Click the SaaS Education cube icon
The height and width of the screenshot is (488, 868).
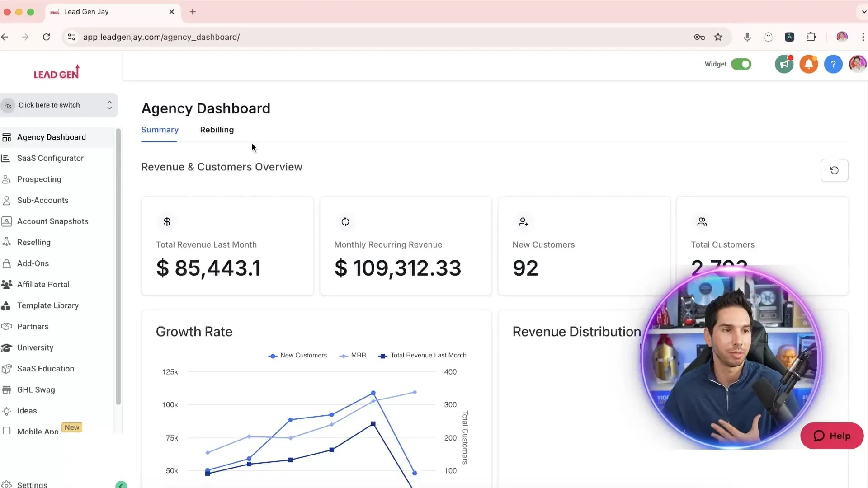coord(6,369)
